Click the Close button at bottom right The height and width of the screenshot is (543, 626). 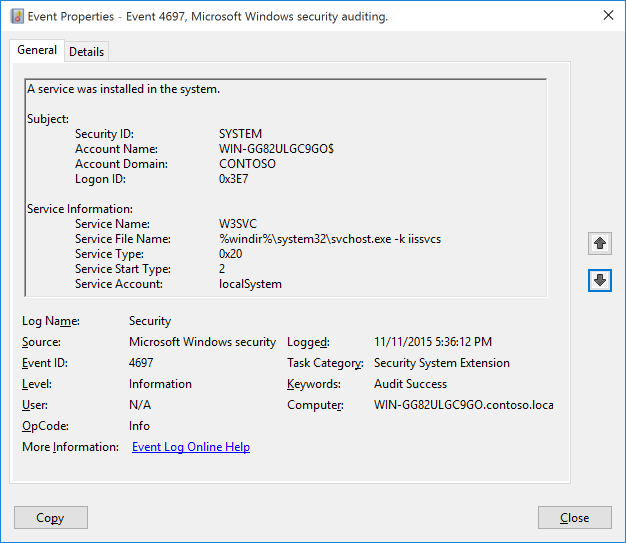[x=574, y=518]
